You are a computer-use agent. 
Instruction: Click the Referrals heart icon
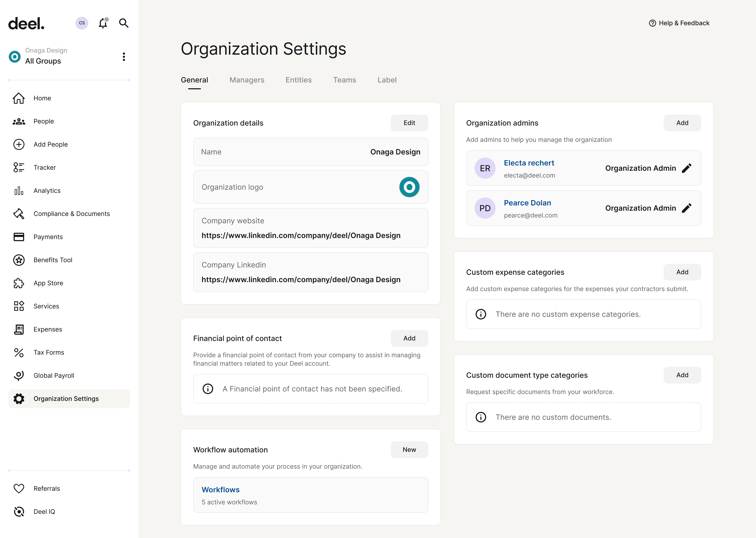click(19, 489)
